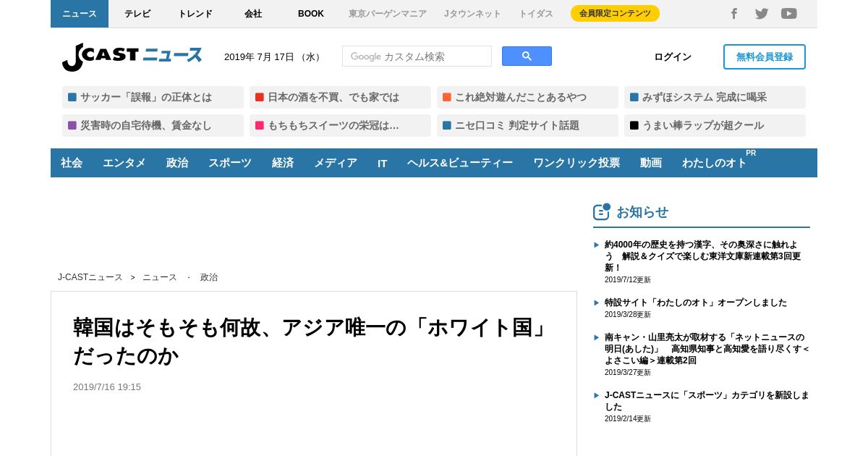Open the IT category menu
Screen dimensions: 868x456
click(x=383, y=163)
